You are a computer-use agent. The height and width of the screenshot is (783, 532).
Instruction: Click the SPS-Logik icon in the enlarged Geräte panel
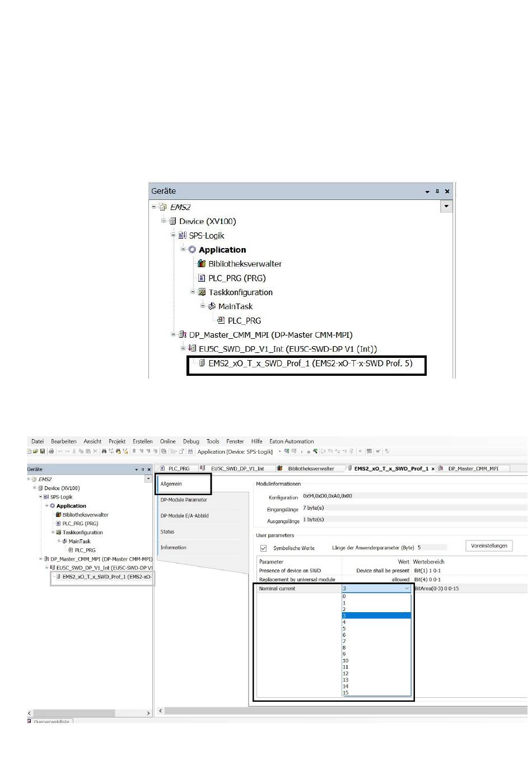pos(183,236)
